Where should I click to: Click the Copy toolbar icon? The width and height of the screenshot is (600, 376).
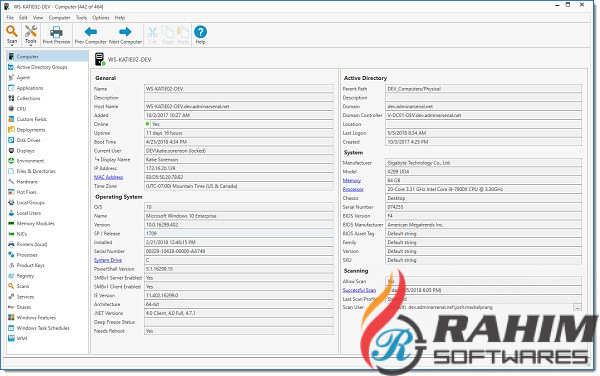coord(168,32)
